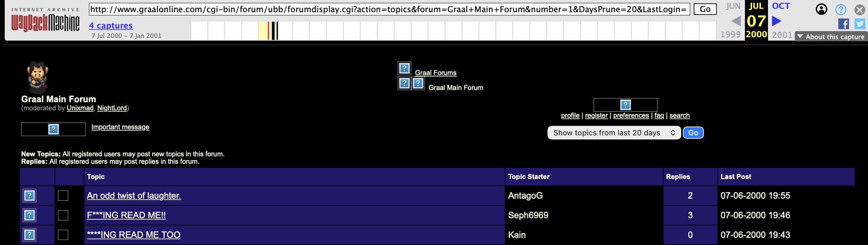Click the Graal character avatar image

pyautogui.click(x=38, y=77)
